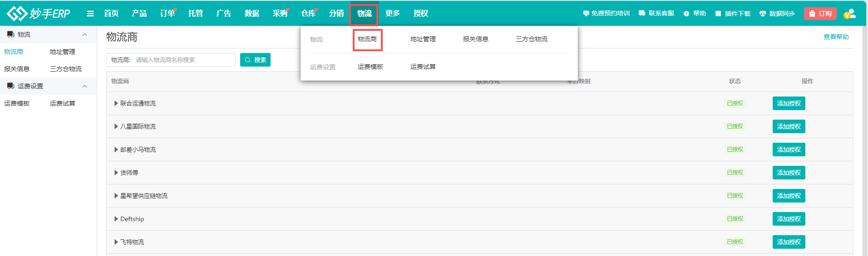Select 运费试算 in the dropdown menu

coord(423,67)
